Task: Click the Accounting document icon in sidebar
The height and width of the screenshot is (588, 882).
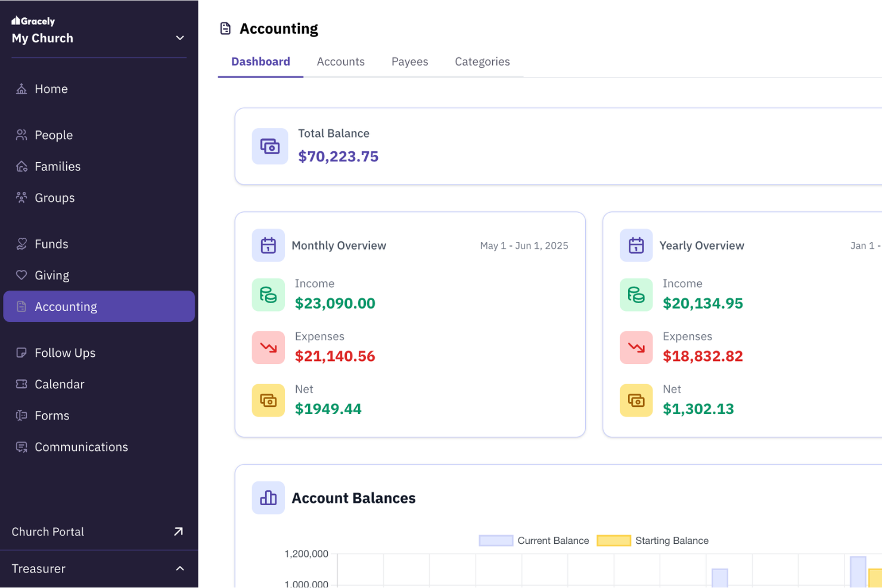Action: (21, 306)
